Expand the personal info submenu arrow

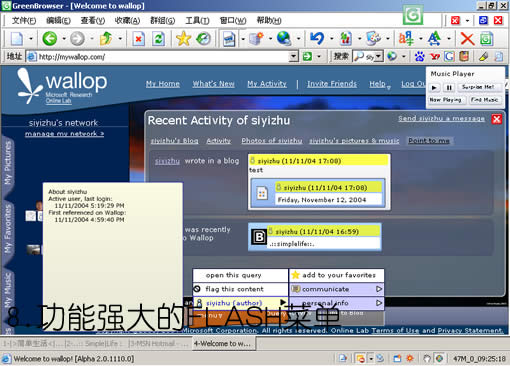[x=379, y=303]
